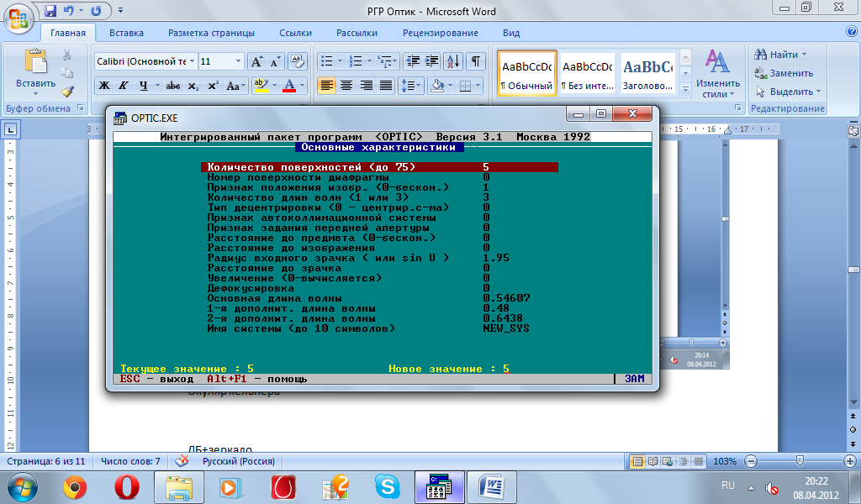Open the font name dropdown Calibri

coord(193,61)
